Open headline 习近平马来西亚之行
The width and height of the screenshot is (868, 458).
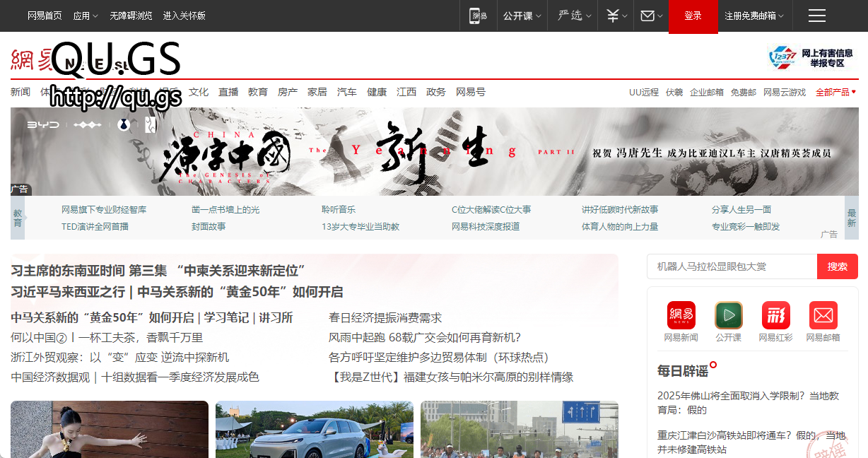tap(177, 292)
